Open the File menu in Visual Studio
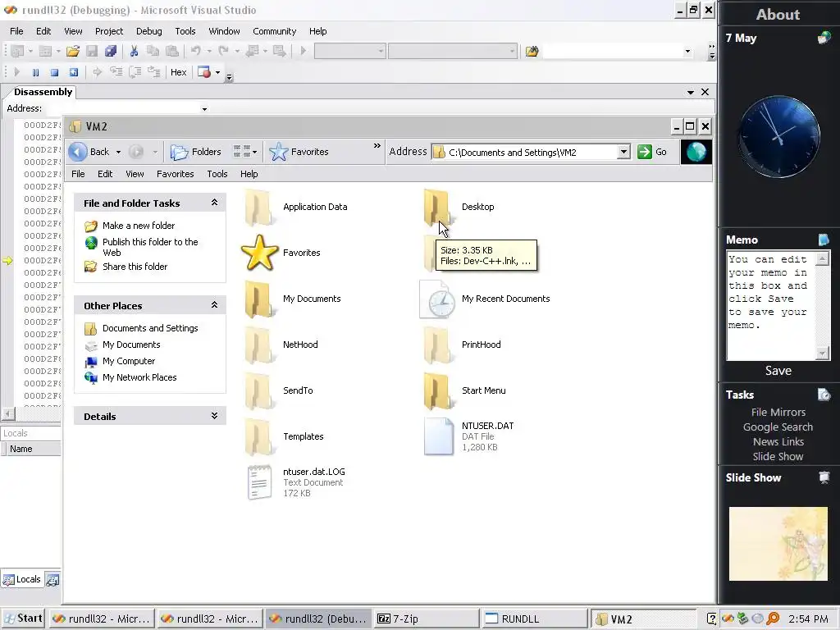The width and height of the screenshot is (840, 630). click(16, 31)
